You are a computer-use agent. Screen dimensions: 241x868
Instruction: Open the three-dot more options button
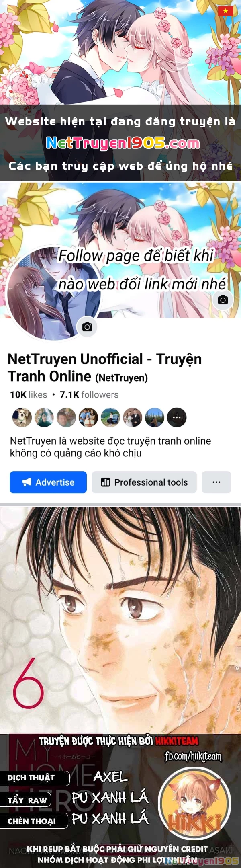(x=216, y=482)
